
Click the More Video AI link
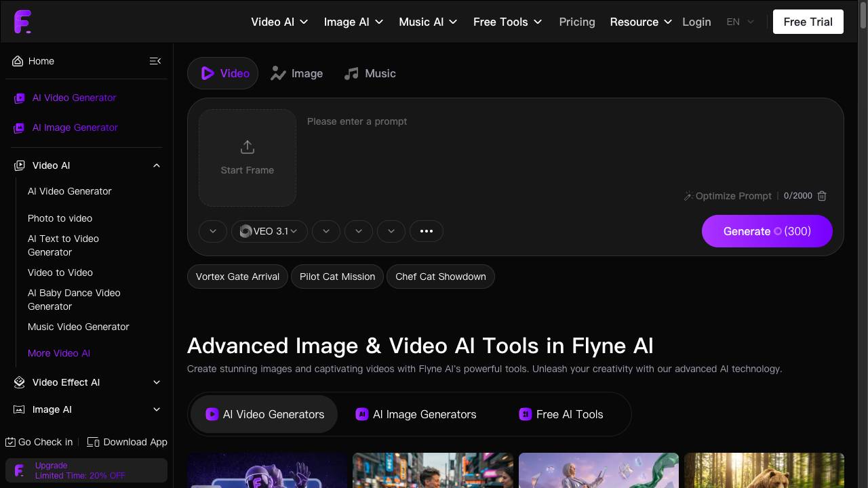(x=59, y=353)
